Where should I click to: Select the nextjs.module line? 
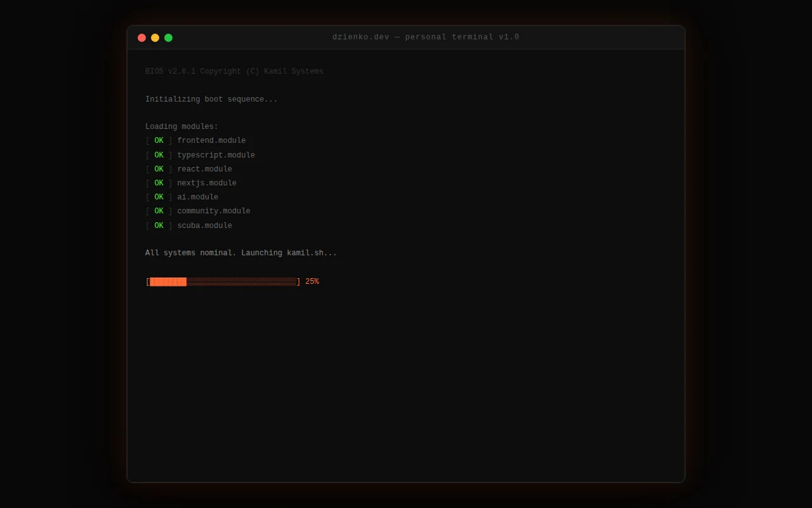[191, 183]
